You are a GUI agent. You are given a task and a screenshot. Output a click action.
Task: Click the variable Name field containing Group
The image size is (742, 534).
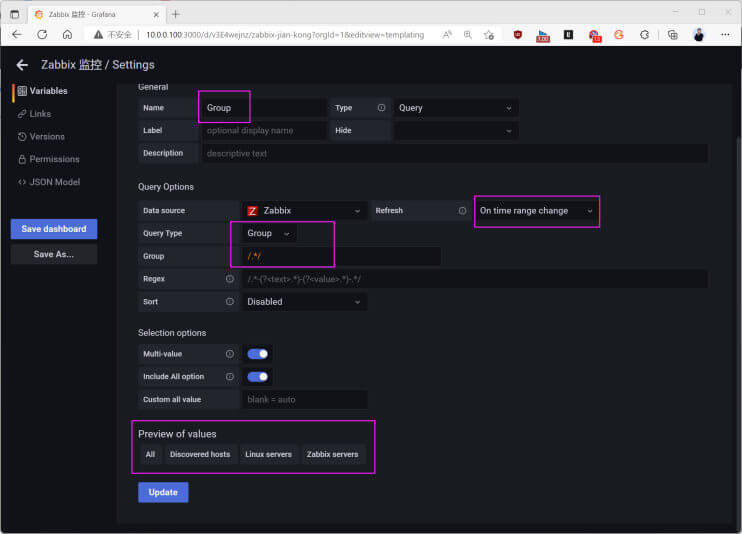tap(264, 108)
